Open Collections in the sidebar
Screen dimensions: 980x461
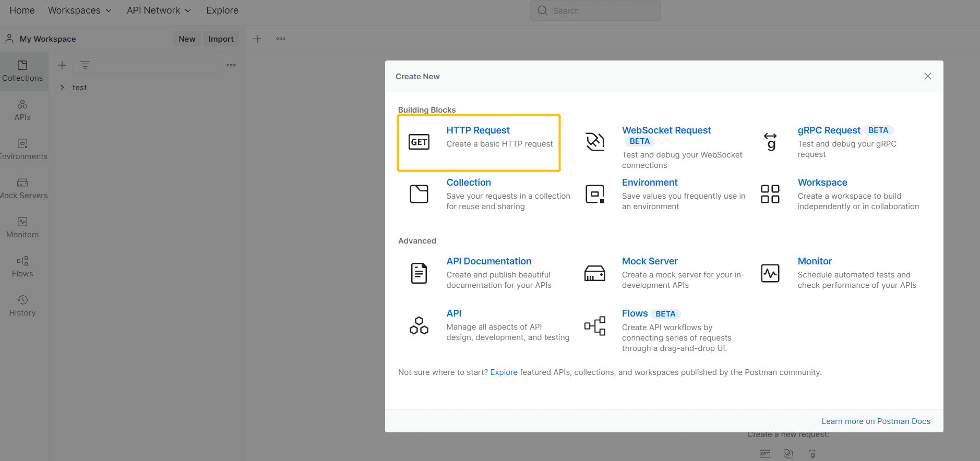point(22,71)
